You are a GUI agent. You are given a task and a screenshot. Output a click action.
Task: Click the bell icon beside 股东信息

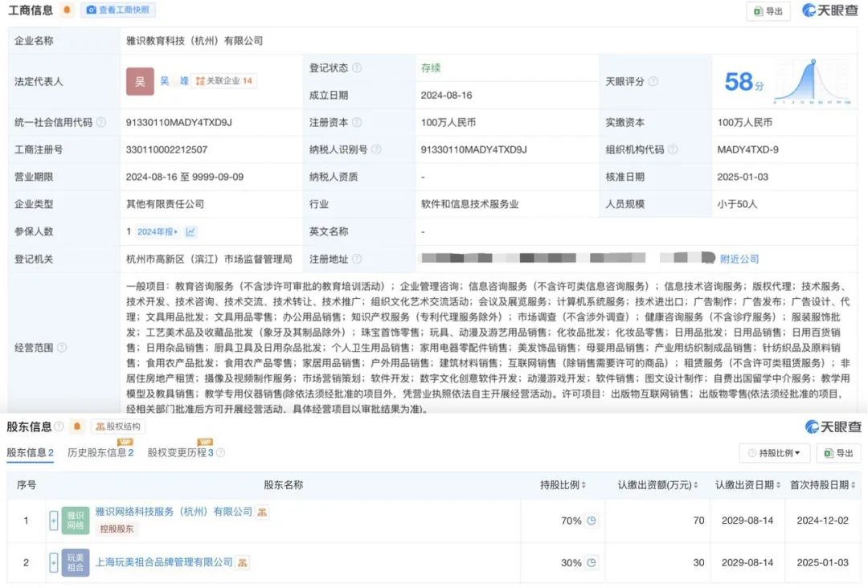coord(77,427)
